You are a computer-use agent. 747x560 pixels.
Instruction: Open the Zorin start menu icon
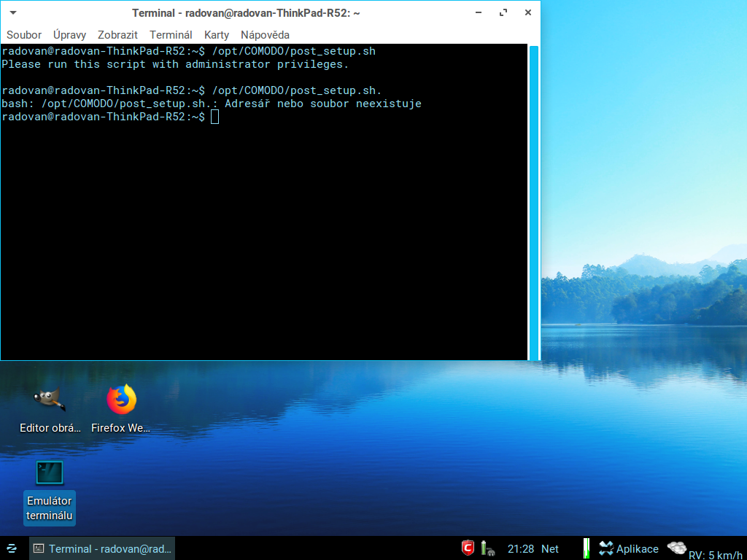pyautogui.click(x=12, y=548)
